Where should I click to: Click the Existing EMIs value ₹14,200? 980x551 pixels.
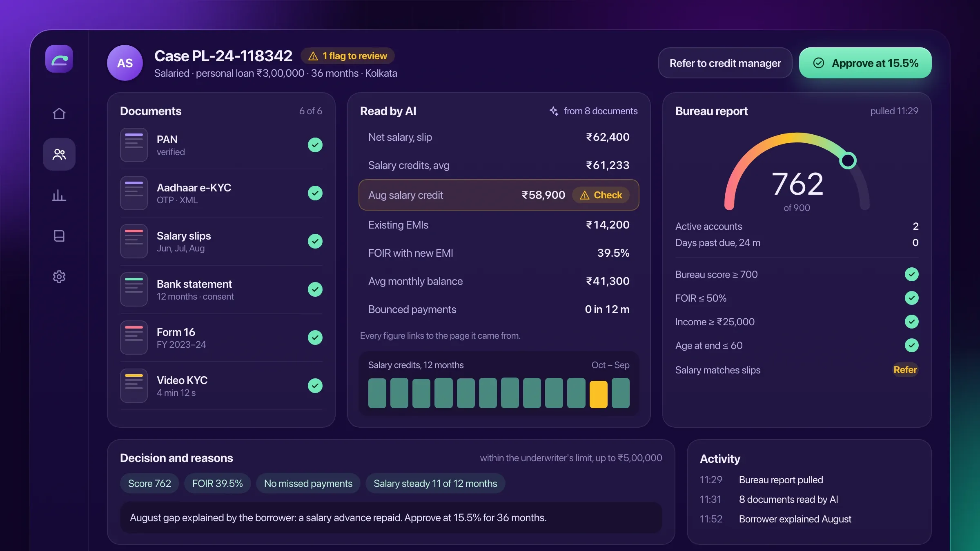click(608, 225)
